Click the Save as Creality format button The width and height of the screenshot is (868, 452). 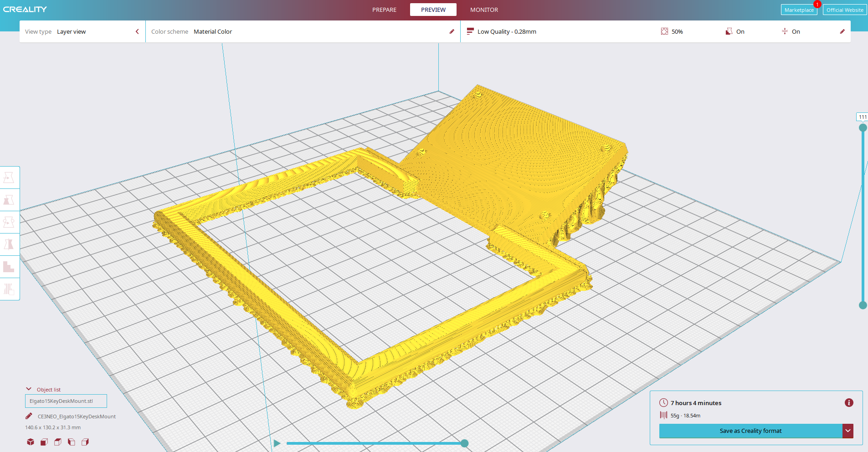750,431
